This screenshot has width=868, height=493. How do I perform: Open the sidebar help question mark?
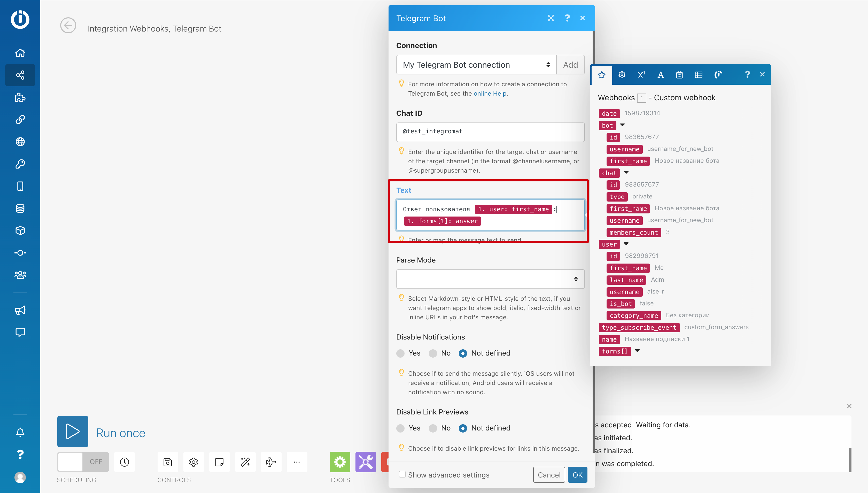click(20, 455)
